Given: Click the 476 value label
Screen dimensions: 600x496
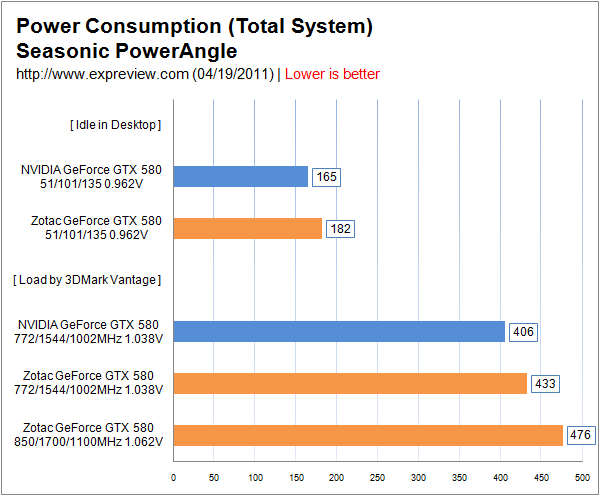Looking at the screenshot, I should 581,435.
